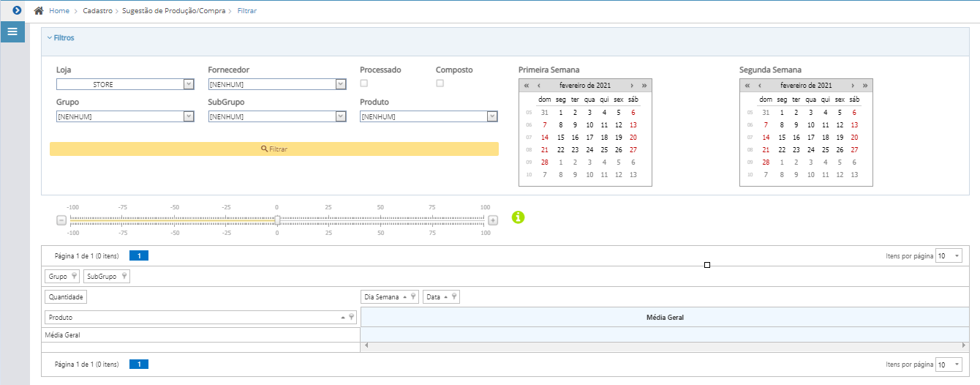Click the slider handle at zero
Screen dimensions: 980x385
277,220
